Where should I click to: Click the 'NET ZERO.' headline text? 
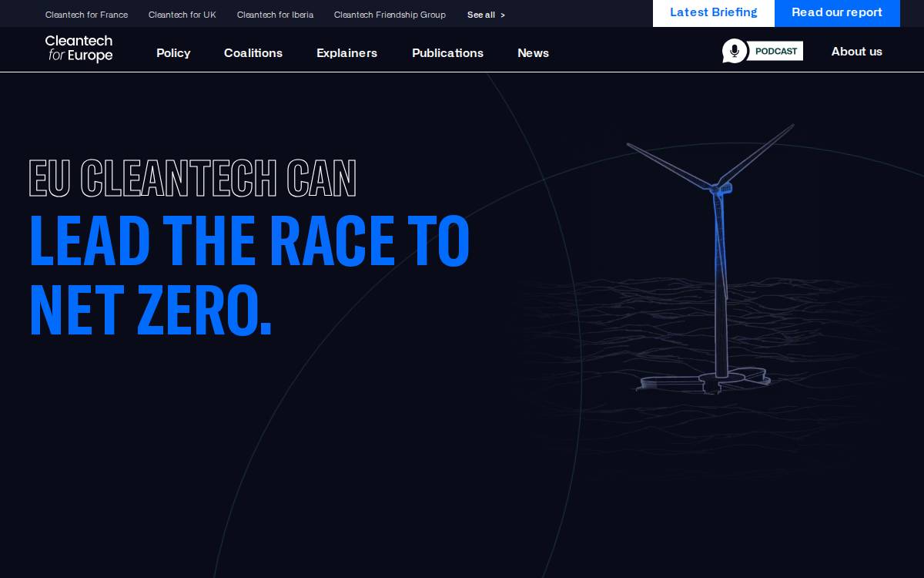(x=150, y=310)
